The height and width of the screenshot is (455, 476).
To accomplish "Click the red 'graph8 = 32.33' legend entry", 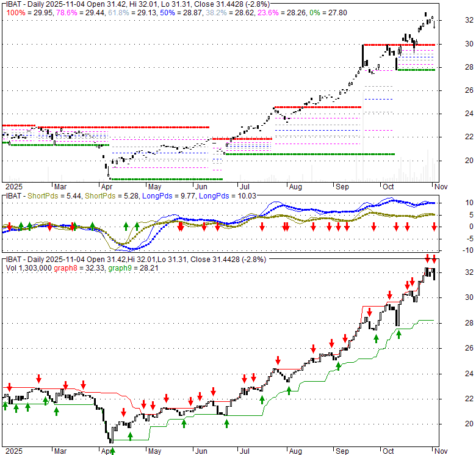I will pos(79,268).
